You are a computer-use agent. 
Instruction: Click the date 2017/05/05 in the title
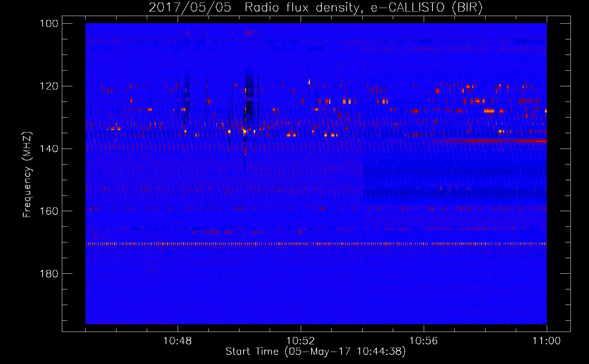pos(190,8)
